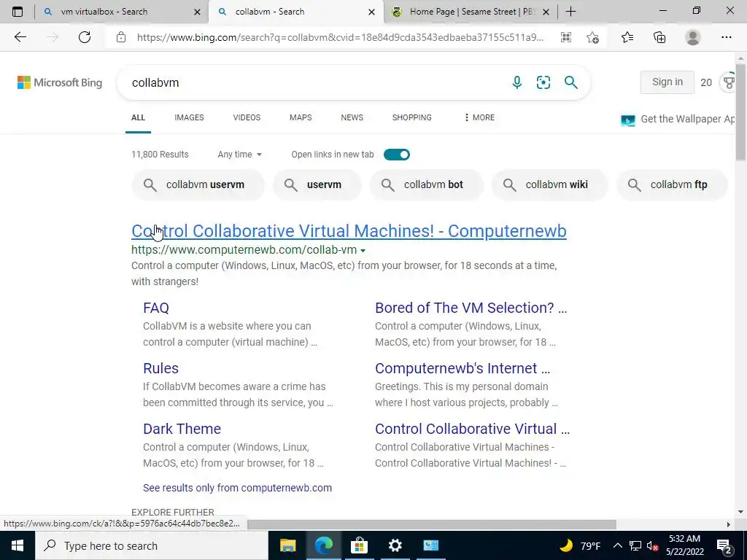Open the 79°F weather widget

[x=580, y=545]
